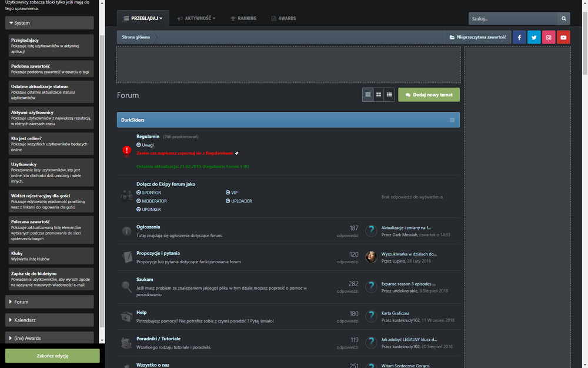
Task: Open the YouTube social link icon
Action: [x=563, y=37]
